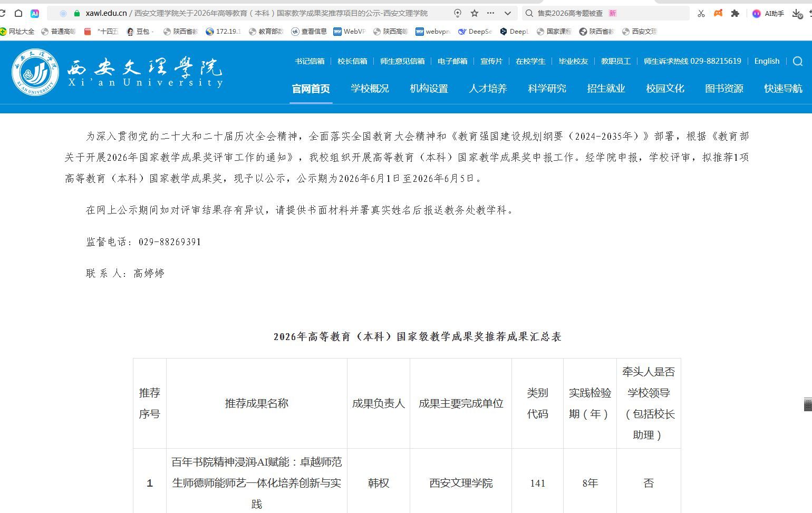The width and height of the screenshot is (812, 513).
Task: Open the AI icon beside the address bar
Action: [35, 13]
